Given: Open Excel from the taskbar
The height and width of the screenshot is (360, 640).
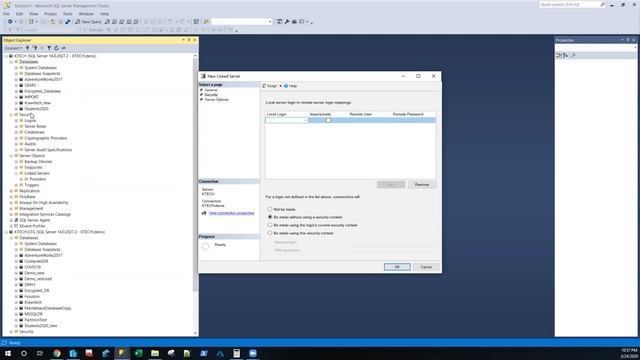Looking at the screenshot, I should click(x=138, y=353).
